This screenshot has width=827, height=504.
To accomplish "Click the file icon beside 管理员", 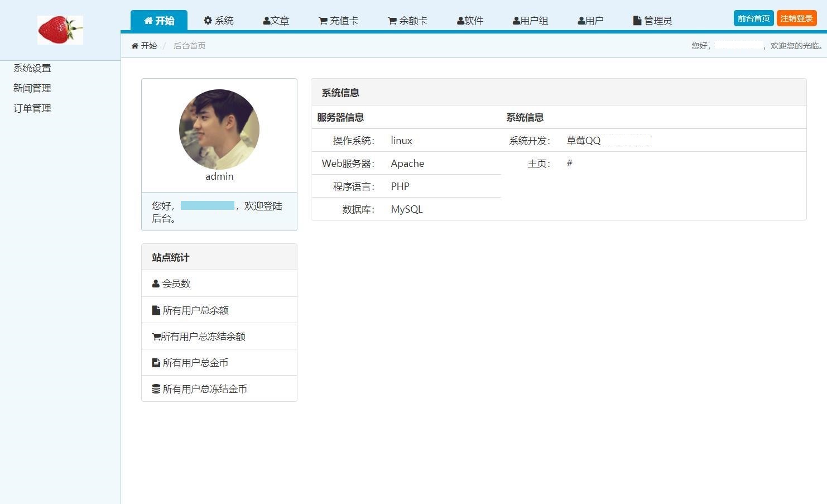I will 637,21.
